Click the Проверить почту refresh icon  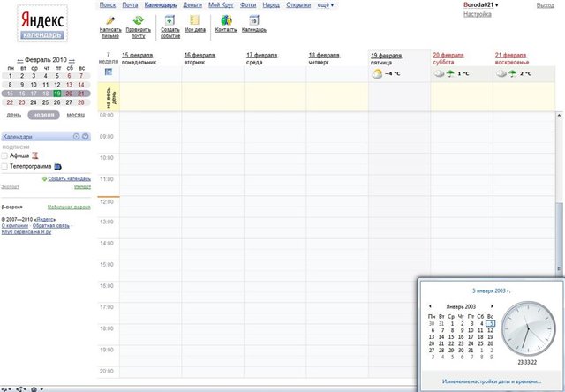click(139, 19)
